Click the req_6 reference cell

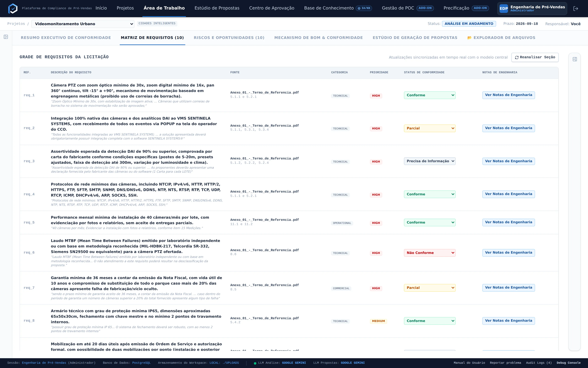click(x=29, y=253)
